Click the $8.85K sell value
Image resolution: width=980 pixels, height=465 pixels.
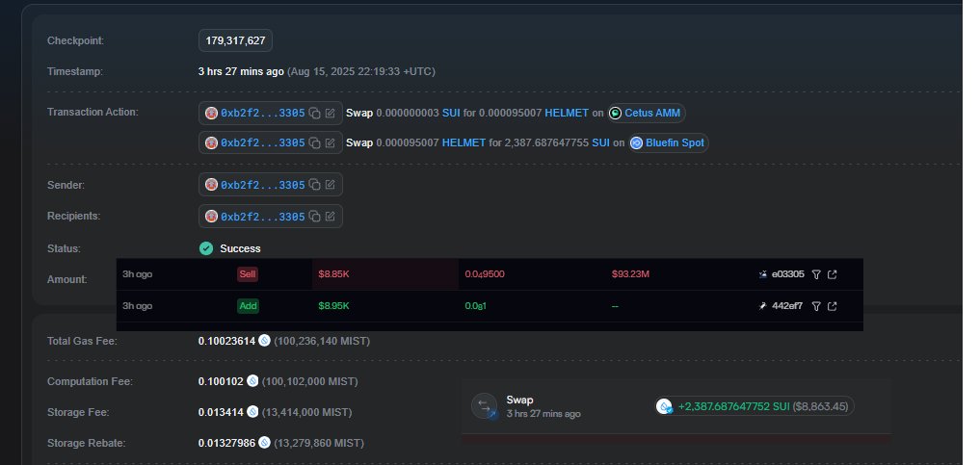(333, 274)
